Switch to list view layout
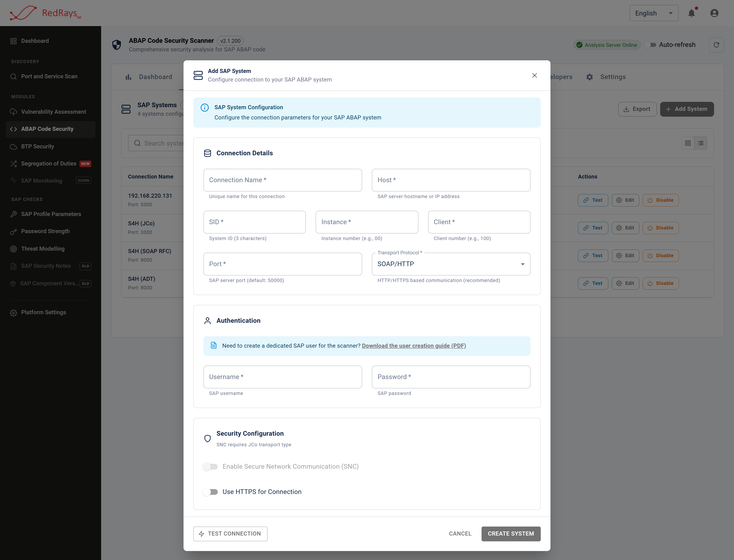 (x=700, y=143)
